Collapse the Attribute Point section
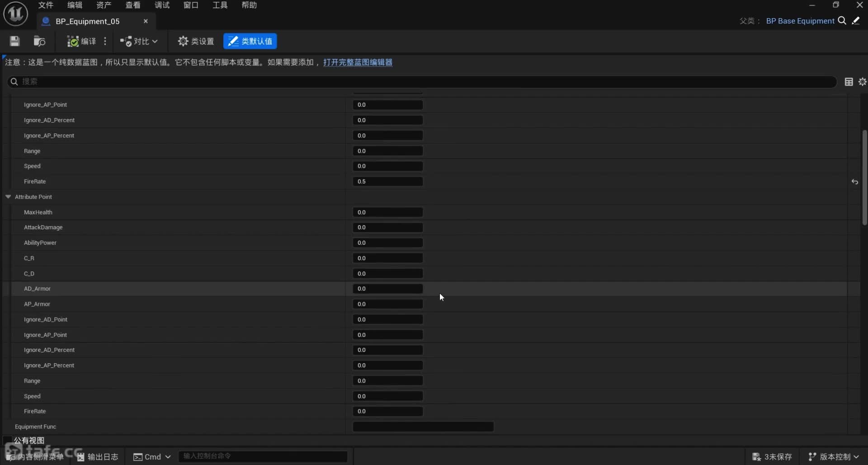 pos(8,197)
